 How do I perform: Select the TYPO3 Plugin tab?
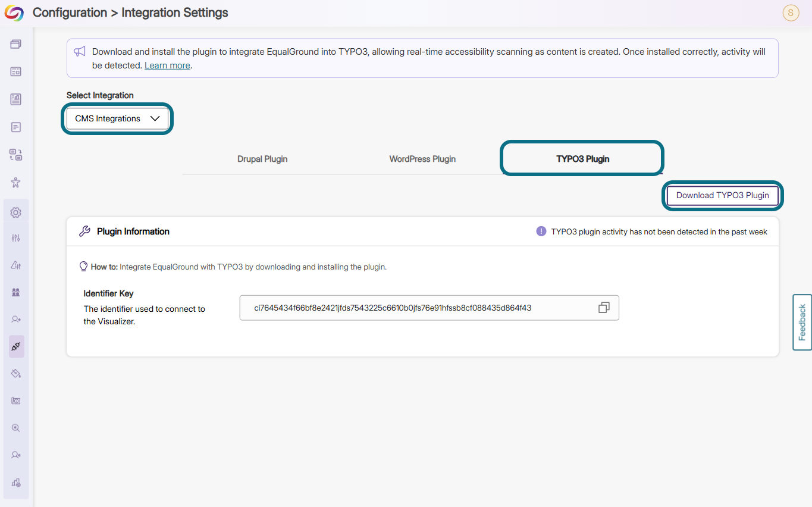(582, 159)
